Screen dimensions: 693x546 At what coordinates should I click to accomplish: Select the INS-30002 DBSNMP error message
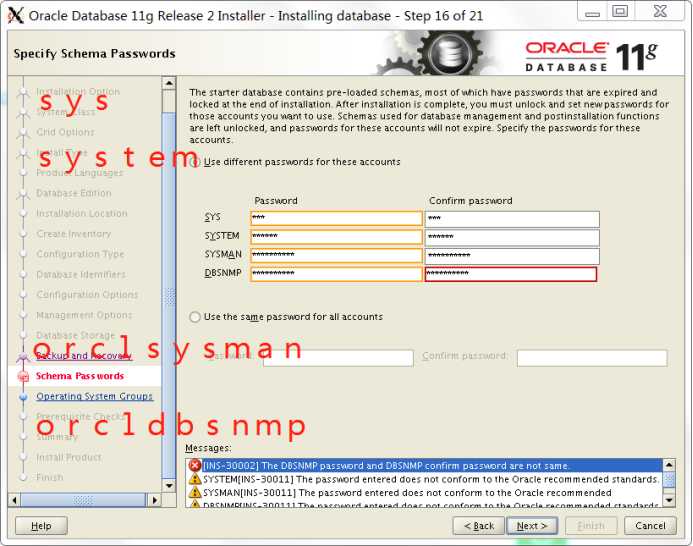(423, 466)
